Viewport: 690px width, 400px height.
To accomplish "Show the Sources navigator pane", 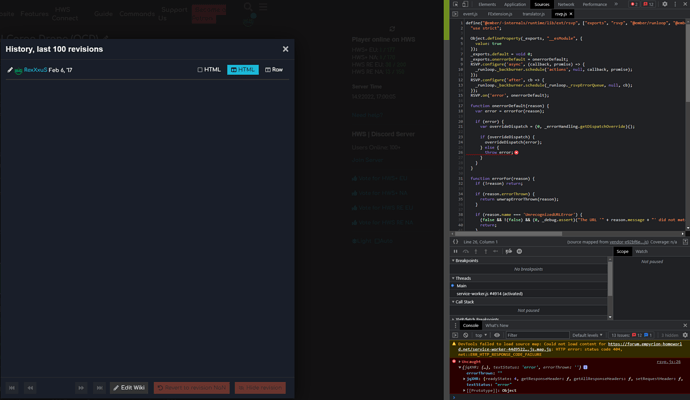I will click(455, 14).
